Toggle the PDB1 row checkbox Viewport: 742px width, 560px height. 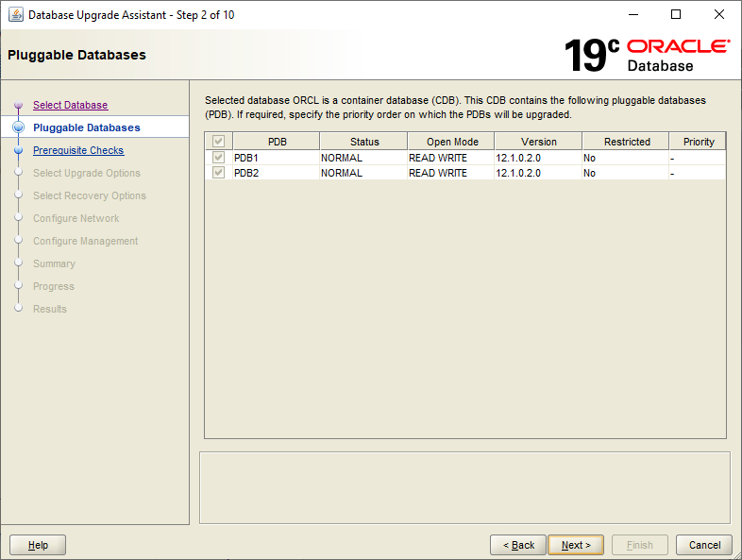point(218,157)
